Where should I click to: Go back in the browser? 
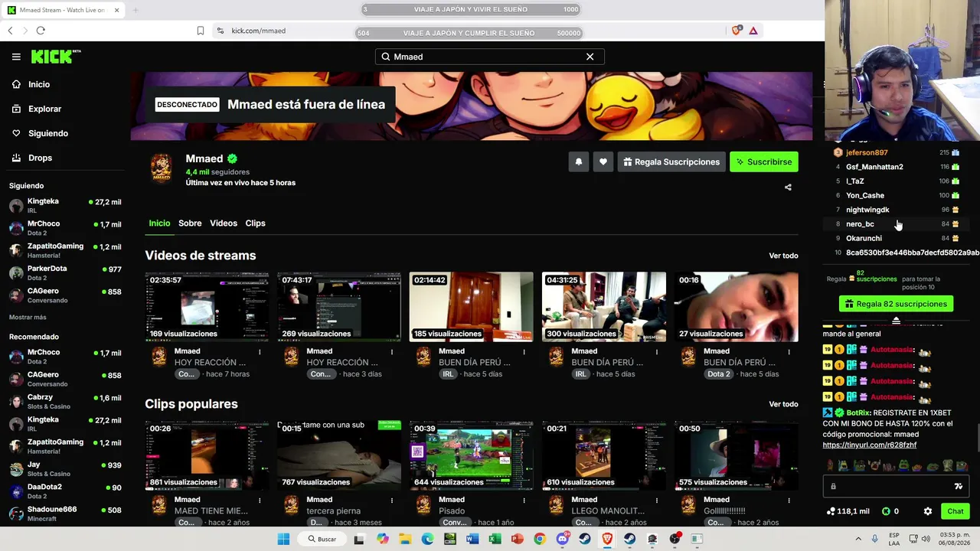[10, 31]
